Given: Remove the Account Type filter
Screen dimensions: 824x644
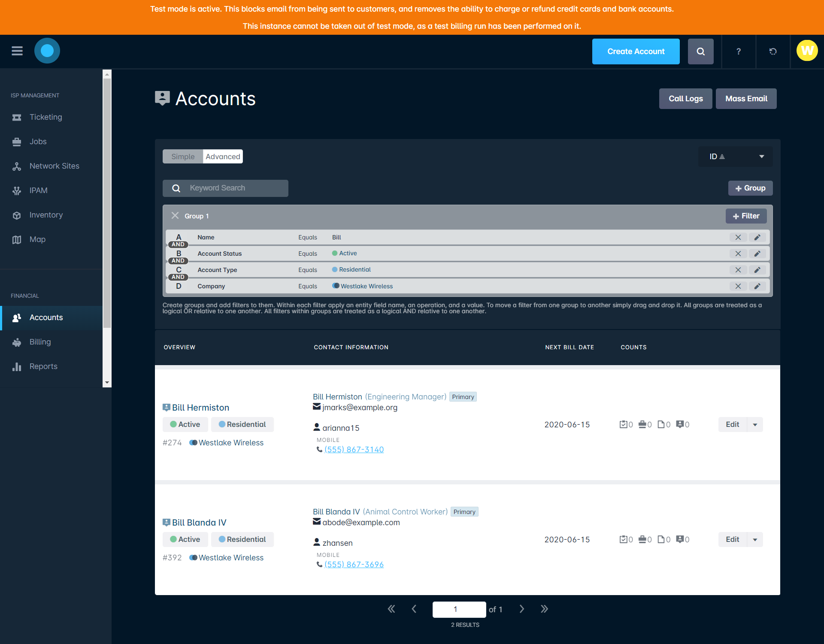Looking at the screenshot, I should pyautogui.click(x=738, y=270).
